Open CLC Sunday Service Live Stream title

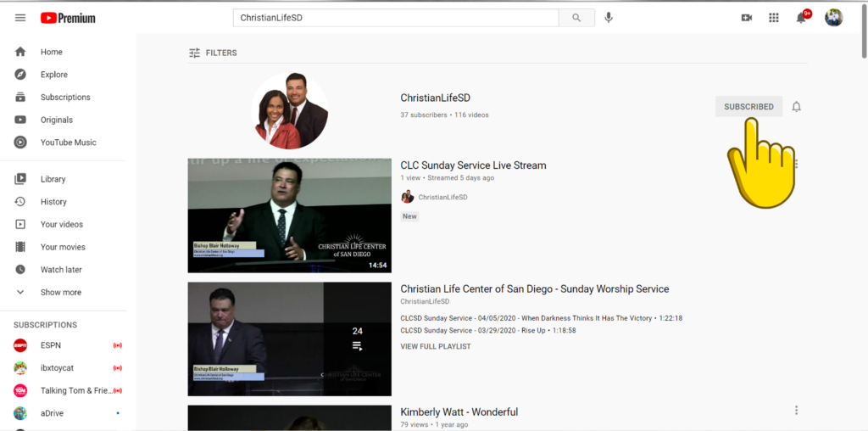[x=473, y=165]
